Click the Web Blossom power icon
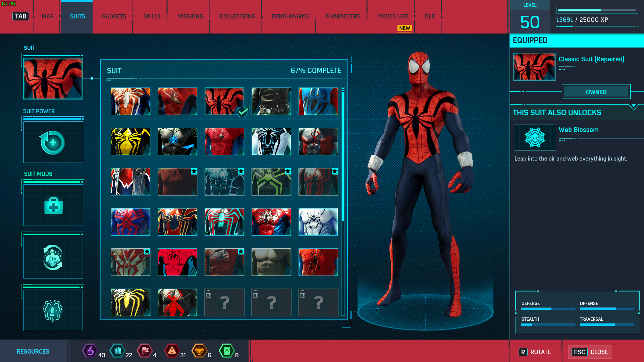The image size is (644, 362). click(x=535, y=137)
